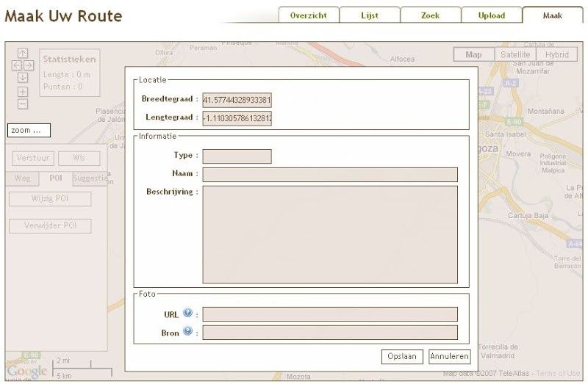Screen dimensions: 588x384
Task: Click the photo URL input field
Action: click(330, 314)
